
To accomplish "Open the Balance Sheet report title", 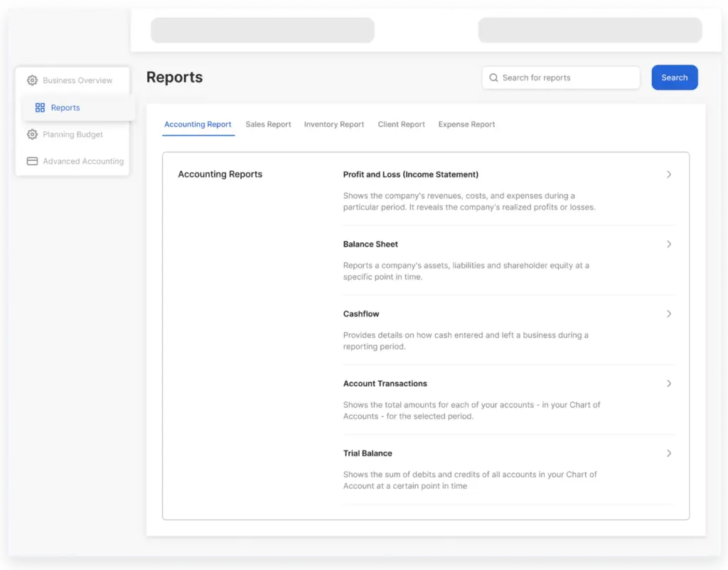I will point(370,244).
